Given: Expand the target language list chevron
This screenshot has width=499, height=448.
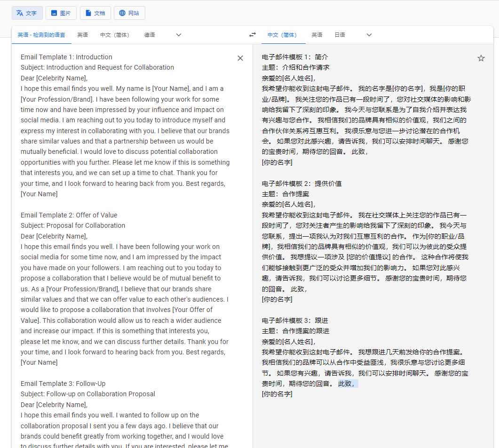Looking at the screenshot, I should (x=369, y=35).
